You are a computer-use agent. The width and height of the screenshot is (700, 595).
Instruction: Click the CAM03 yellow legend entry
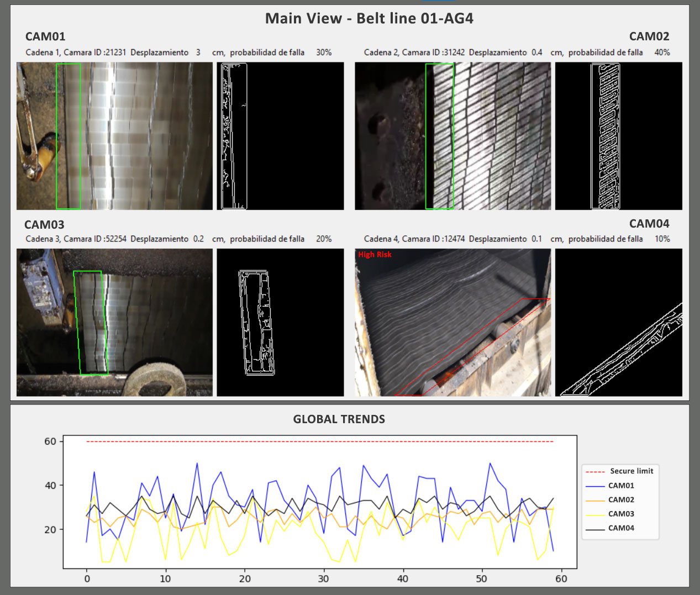pos(620,514)
